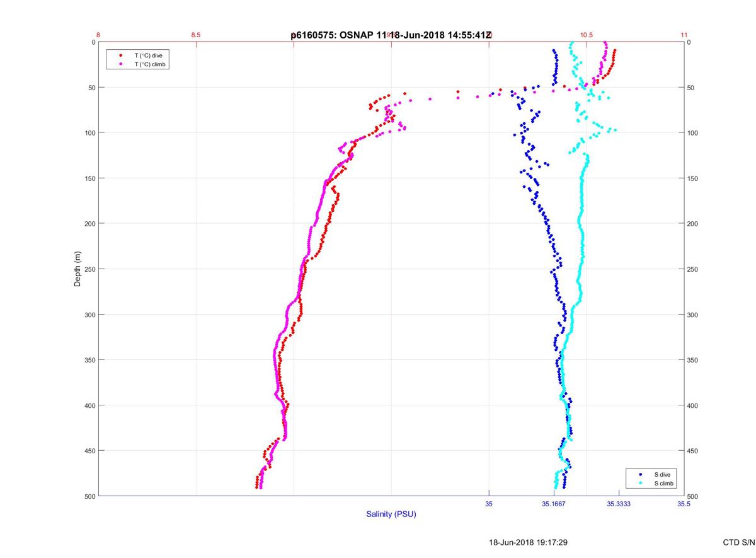Viewport: 756px width, 558px height.
Task: Click the '500' tick on the left depth axis
Action: point(89,496)
